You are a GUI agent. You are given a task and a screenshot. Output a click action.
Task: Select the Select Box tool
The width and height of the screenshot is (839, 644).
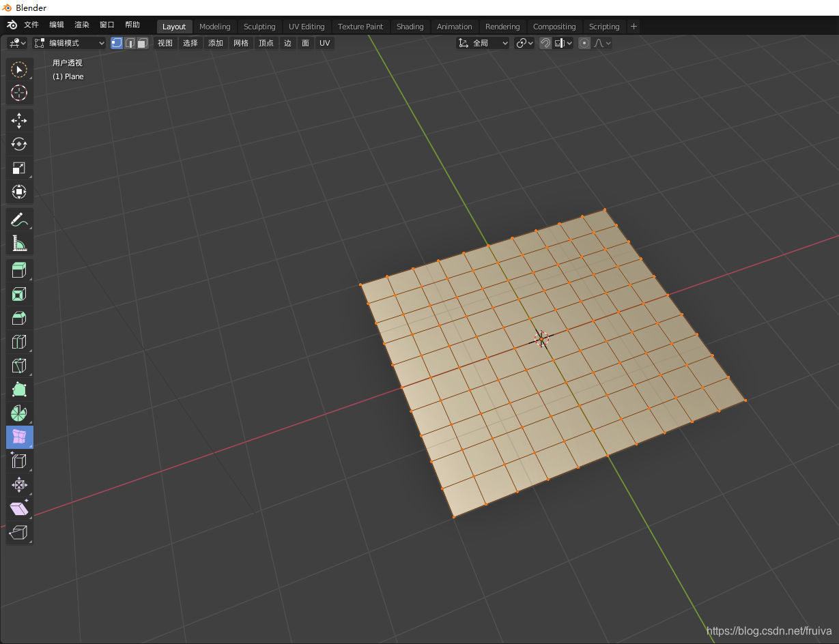(19, 70)
